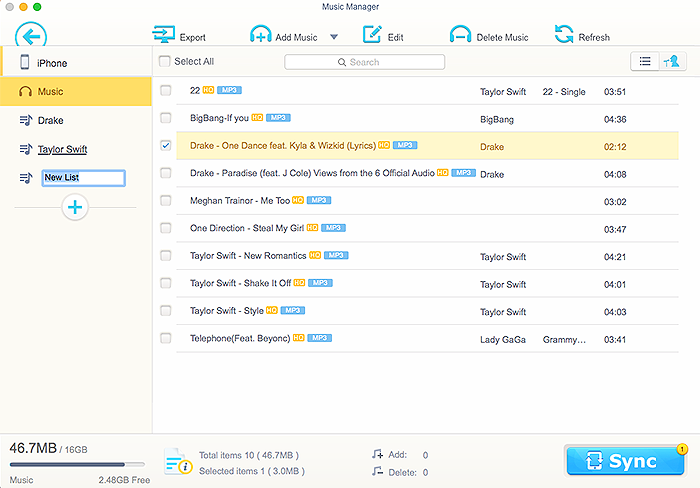This screenshot has width=700, height=488.
Task: Click the BigBang artist cell
Action: [497, 120]
